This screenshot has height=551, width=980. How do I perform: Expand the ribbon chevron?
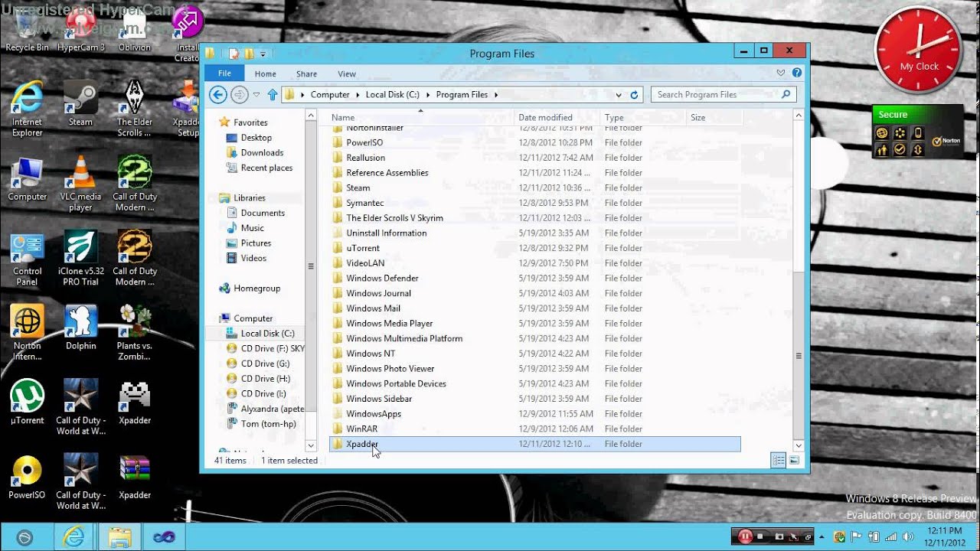pyautogui.click(x=781, y=73)
